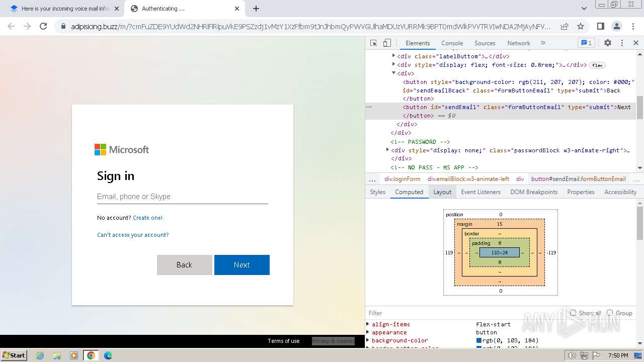Open the Layout pane tab
The image size is (644, 362).
[x=442, y=192]
